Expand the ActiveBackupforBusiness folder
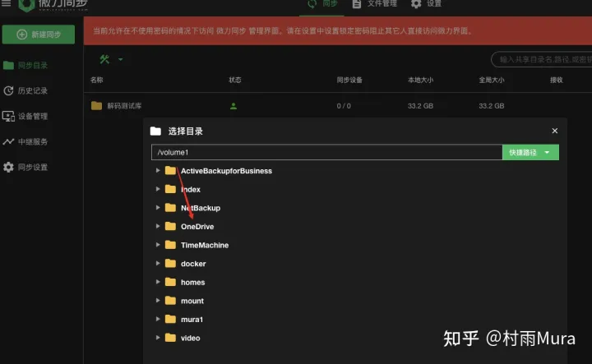The height and width of the screenshot is (364, 592). [158, 170]
